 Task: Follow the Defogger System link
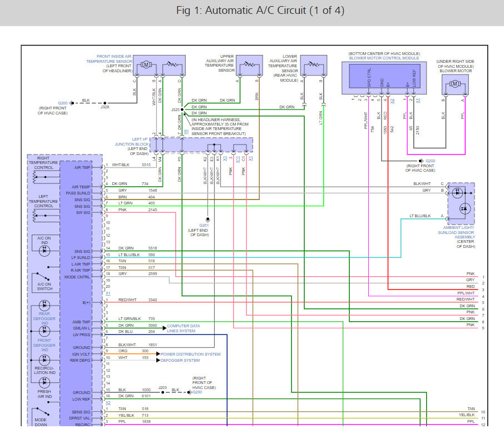point(179,360)
